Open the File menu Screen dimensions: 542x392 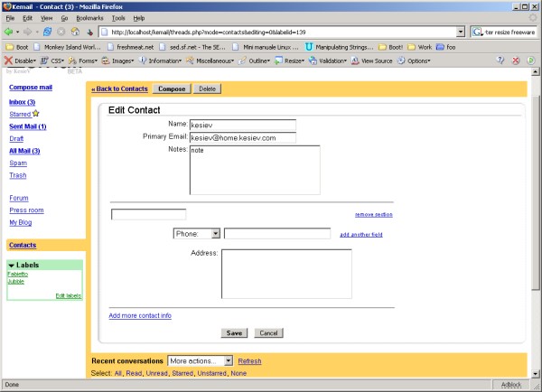10,18
